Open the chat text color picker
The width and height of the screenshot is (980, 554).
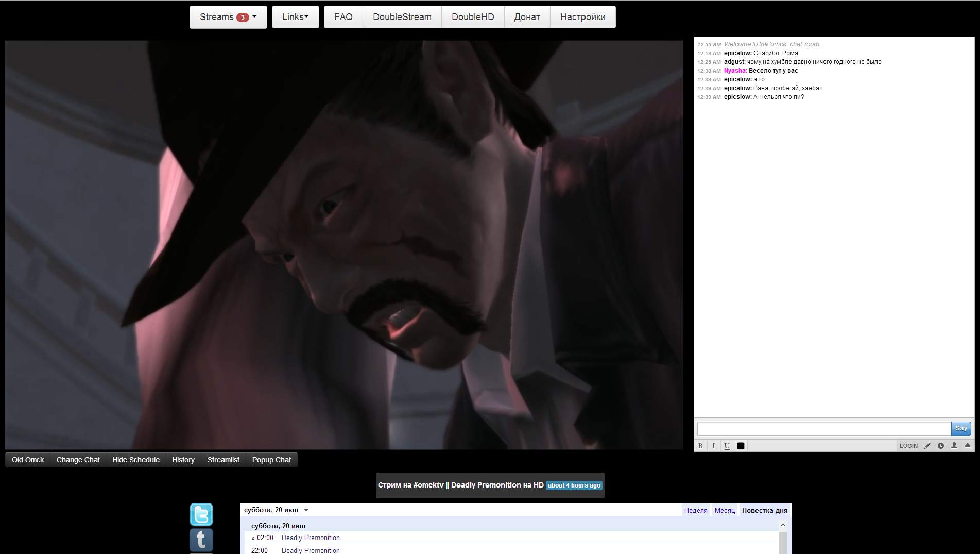741,446
